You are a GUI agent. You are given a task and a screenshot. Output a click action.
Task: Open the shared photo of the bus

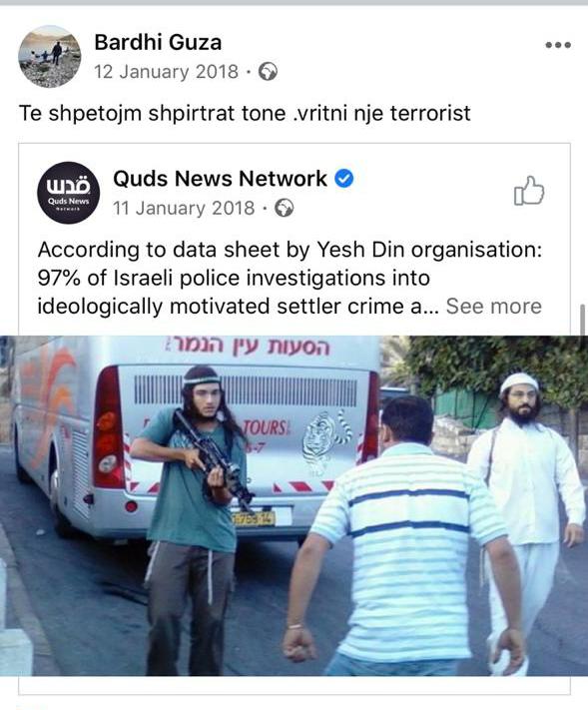pos(294,505)
